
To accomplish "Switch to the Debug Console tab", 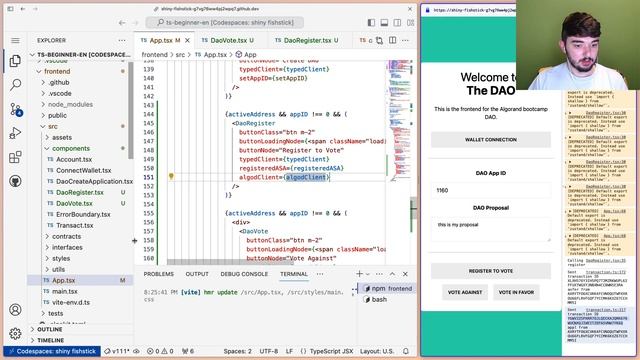I will pyautogui.click(x=244, y=274).
